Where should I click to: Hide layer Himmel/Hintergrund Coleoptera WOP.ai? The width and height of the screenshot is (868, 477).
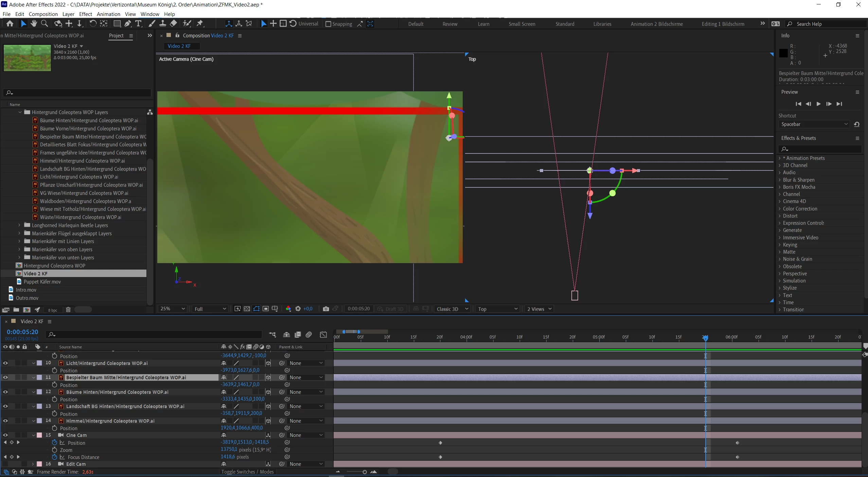coord(5,421)
